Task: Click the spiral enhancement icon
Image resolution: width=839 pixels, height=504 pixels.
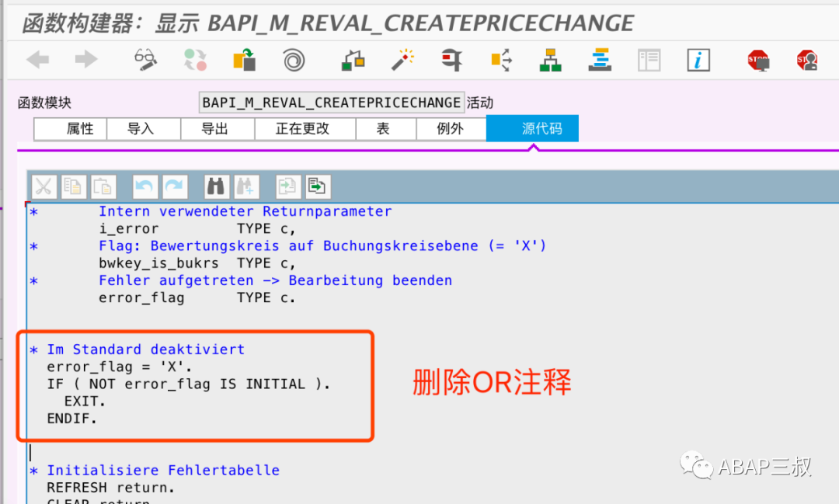Action: (x=294, y=60)
